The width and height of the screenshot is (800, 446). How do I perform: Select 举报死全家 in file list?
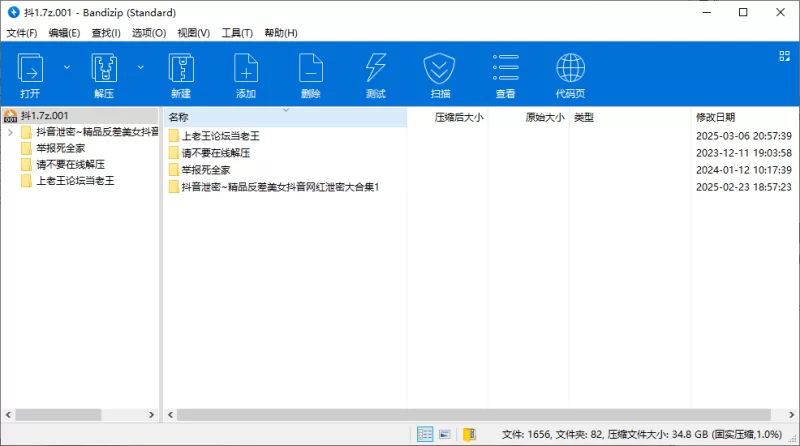click(206, 170)
